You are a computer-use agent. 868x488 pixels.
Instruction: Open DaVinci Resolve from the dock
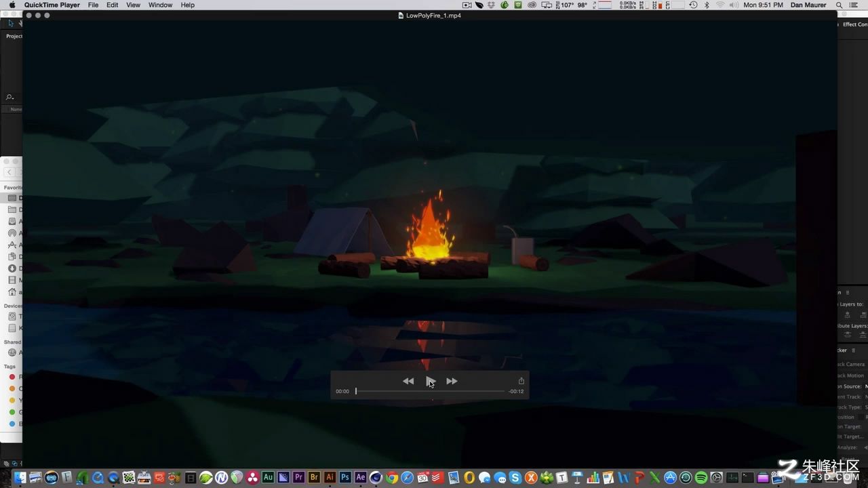pyautogui.click(x=252, y=477)
